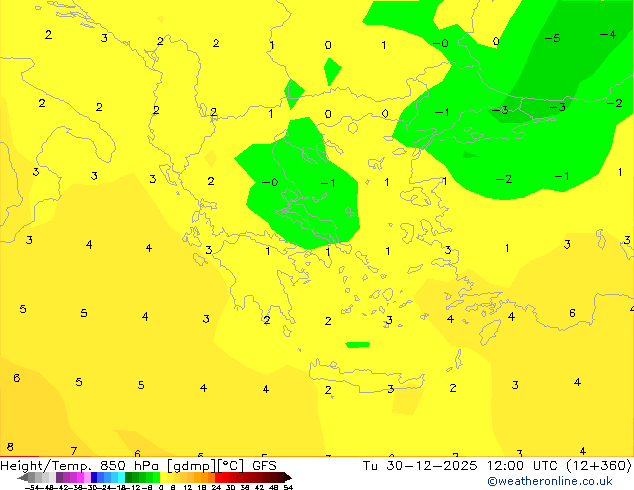Image resolution: width=634 pixels, height=490 pixels.
Task: Click the '850 hPa' level text
Action: (129, 466)
